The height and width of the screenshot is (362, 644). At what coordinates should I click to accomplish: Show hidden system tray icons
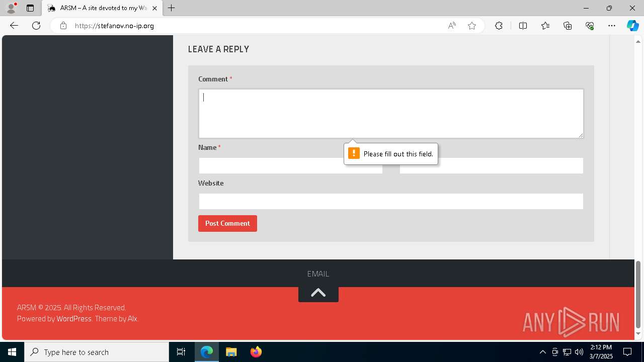542,352
